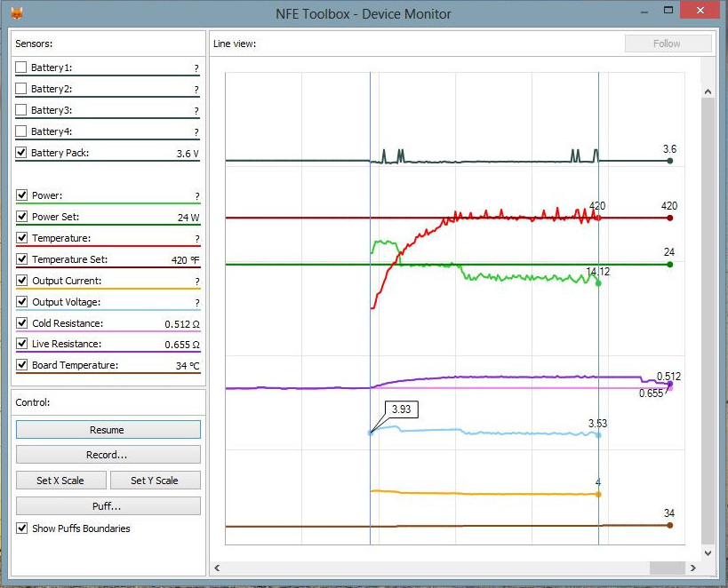This screenshot has width=728, height=588.
Task: Toggle the Live Resistance checkbox
Action: 22,344
